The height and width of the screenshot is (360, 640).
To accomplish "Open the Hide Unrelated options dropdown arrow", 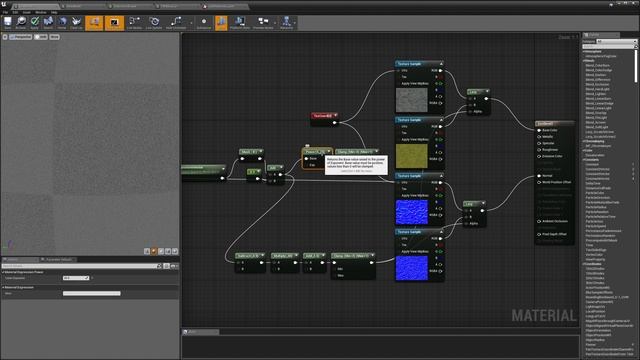I will 191,23.
